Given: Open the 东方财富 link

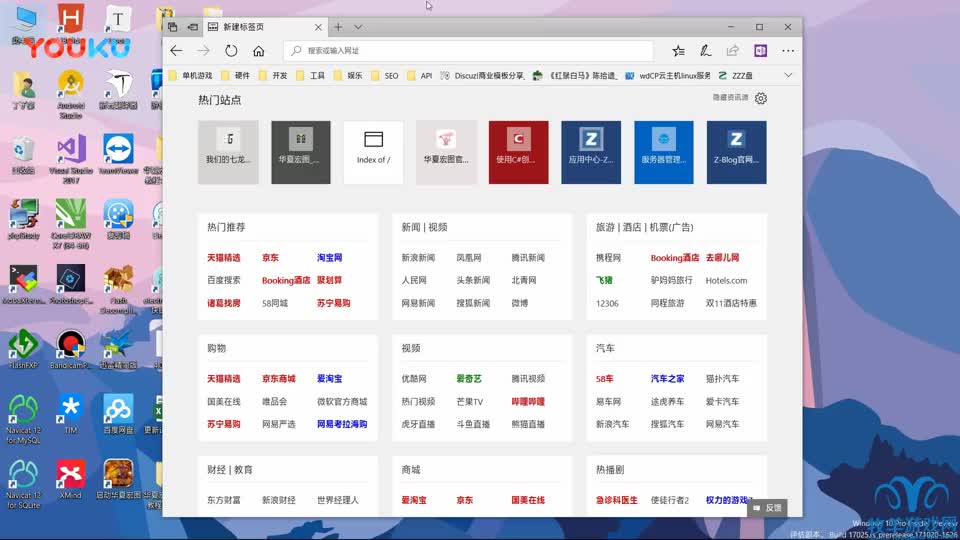Looking at the screenshot, I should pyautogui.click(x=223, y=500).
